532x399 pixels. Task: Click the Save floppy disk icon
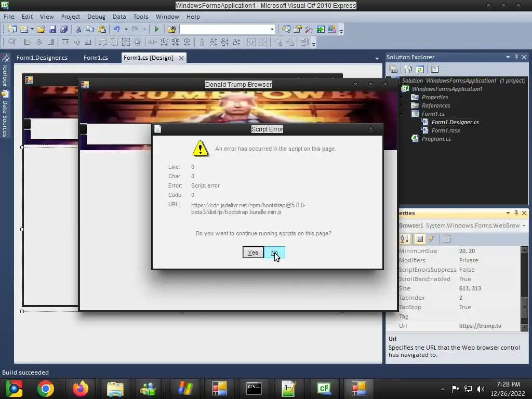52,29
